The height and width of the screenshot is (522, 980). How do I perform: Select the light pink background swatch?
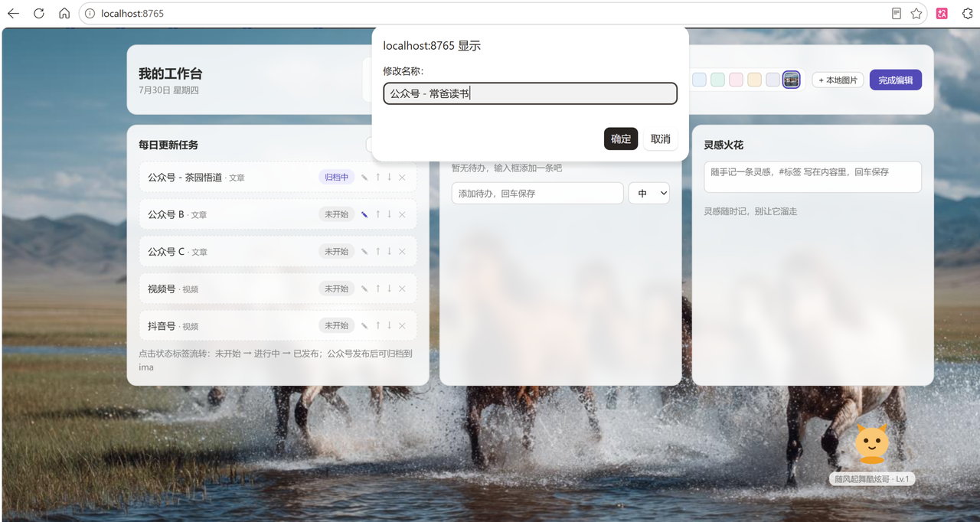pos(736,80)
